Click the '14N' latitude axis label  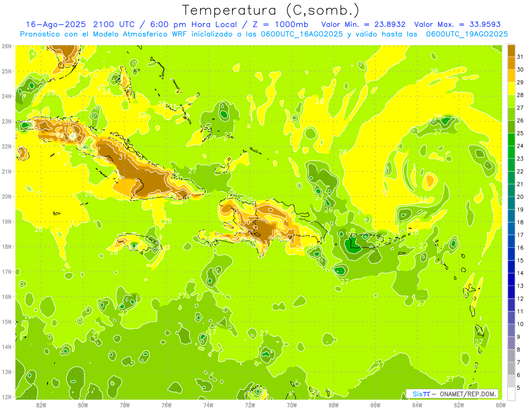tap(7, 347)
